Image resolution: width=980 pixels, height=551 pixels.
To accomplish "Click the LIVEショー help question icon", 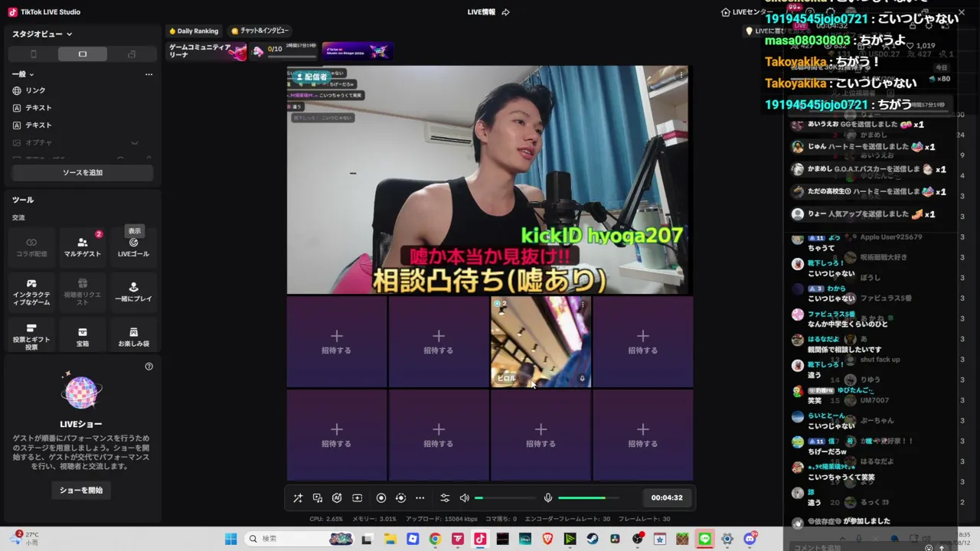I will pos(149,367).
